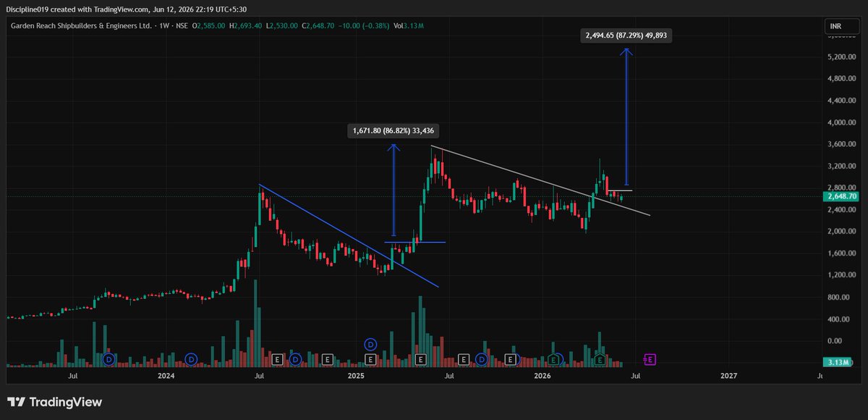Image resolution: width=868 pixels, height=420 pixels.
Task: Click the 2,000.00 price axis label
Action: click(x=843, y=232)
